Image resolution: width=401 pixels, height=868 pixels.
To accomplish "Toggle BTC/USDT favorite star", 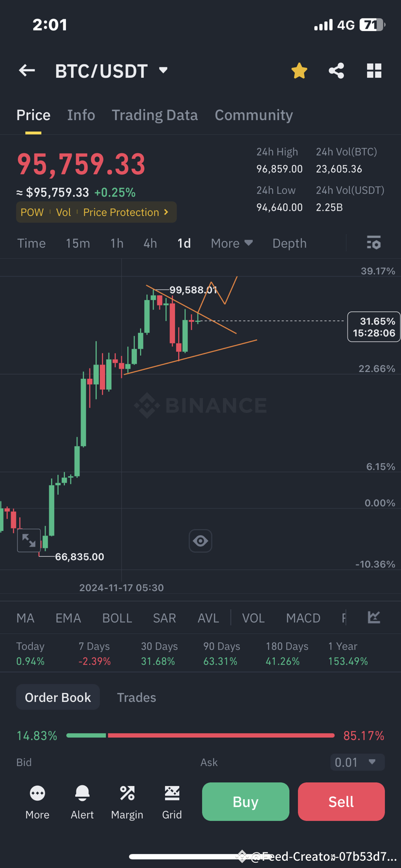I will point(299,70).
